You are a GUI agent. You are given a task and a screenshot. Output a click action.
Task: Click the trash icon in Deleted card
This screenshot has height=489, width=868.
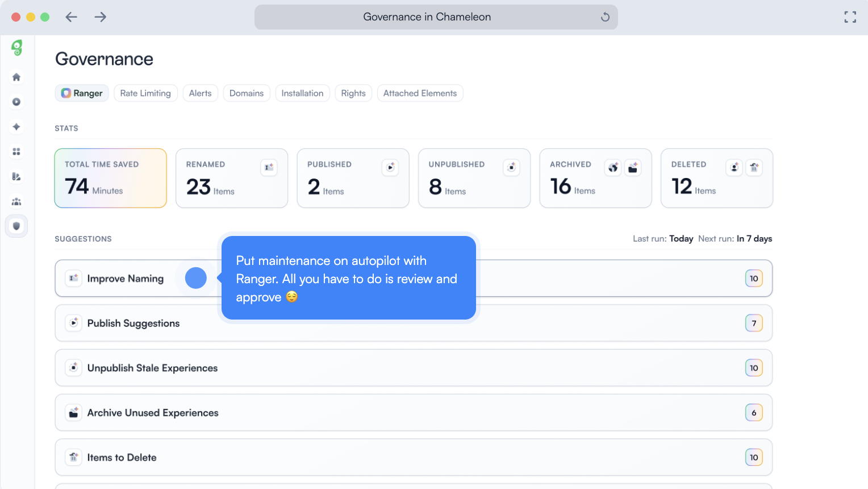point(754,168)
